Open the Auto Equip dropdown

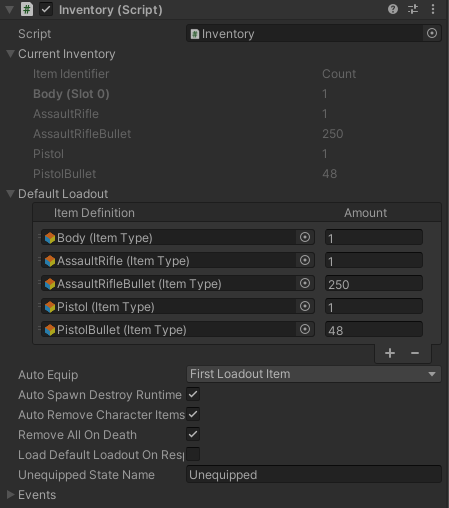[x=314, y=374]
